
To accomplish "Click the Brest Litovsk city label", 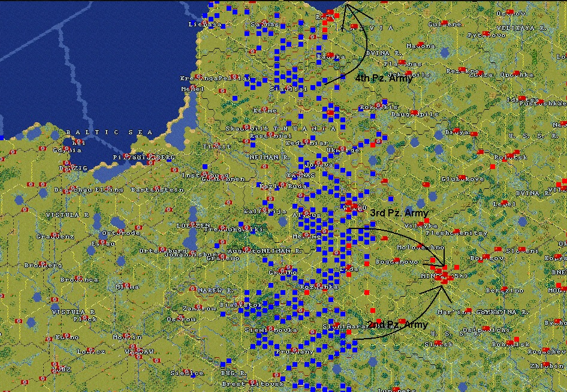I will tap(253, 384).
